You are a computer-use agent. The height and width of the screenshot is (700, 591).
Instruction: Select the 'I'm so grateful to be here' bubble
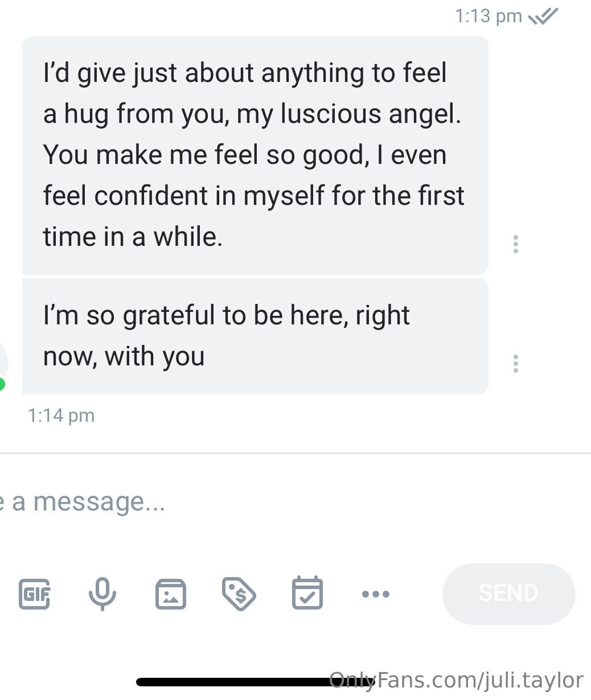(x=255, y=336)
